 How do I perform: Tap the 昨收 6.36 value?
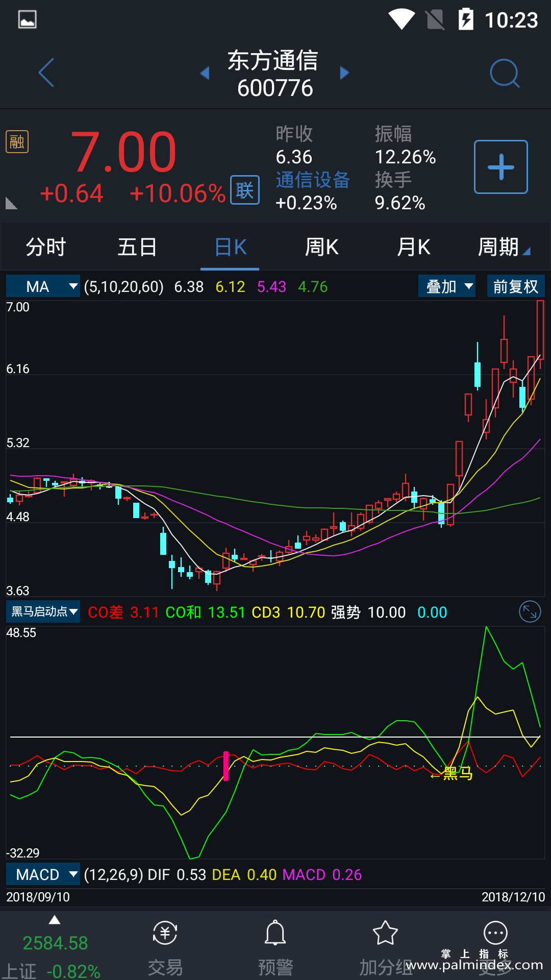pos(294,157)
